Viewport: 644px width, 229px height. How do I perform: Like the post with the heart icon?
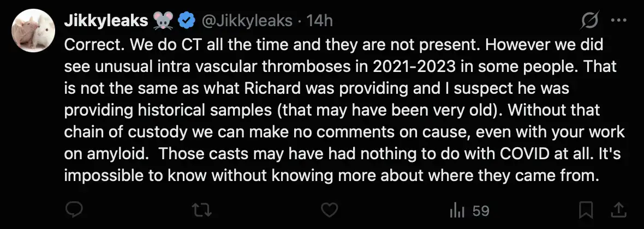pos(329,210)
